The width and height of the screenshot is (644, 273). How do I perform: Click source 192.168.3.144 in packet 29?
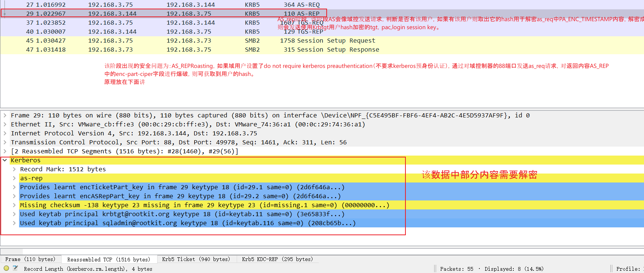(112, 13)
